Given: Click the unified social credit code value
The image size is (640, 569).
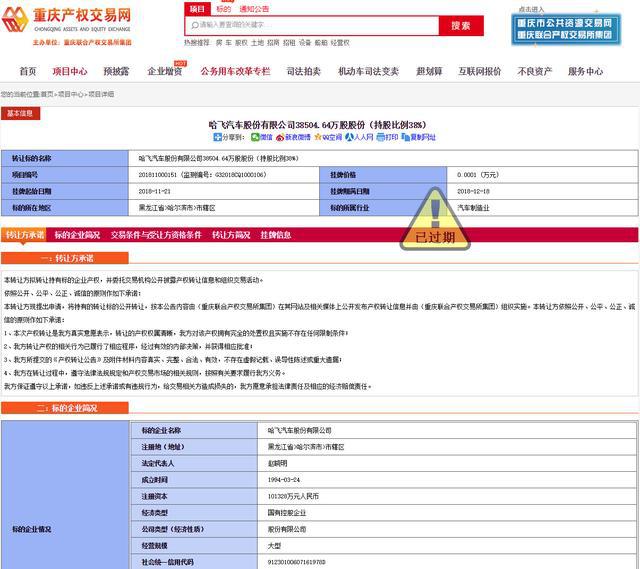Looking at the screenshot, I should click(x=296, y=562).
